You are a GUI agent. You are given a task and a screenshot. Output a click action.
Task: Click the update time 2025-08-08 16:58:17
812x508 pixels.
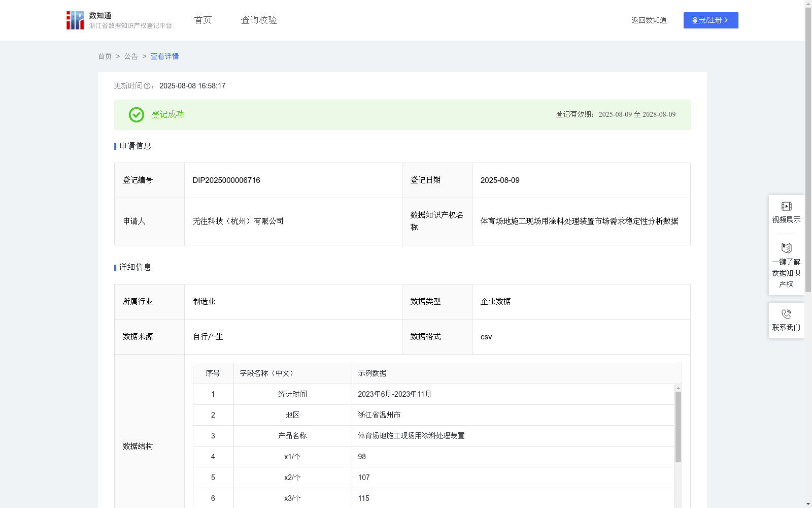(192, 86)
